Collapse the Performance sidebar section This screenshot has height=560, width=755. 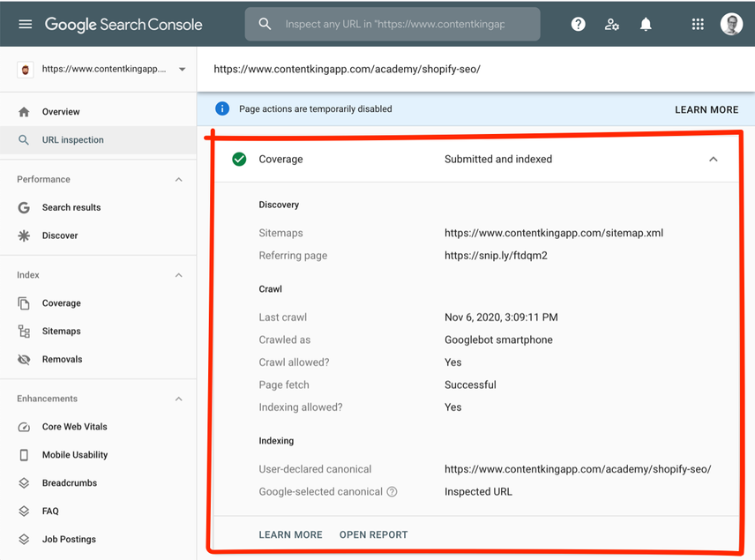[179, 180]
